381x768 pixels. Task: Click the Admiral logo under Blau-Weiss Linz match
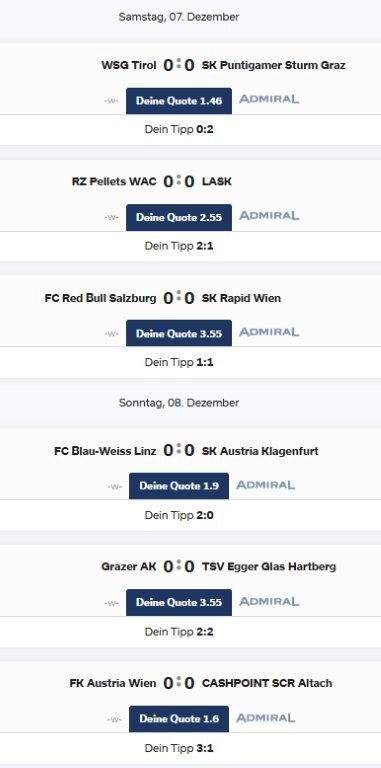coord(266,485)
